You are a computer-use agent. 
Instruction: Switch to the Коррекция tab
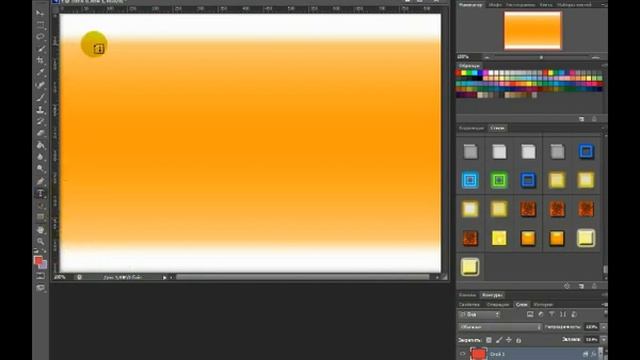(471, 128)
